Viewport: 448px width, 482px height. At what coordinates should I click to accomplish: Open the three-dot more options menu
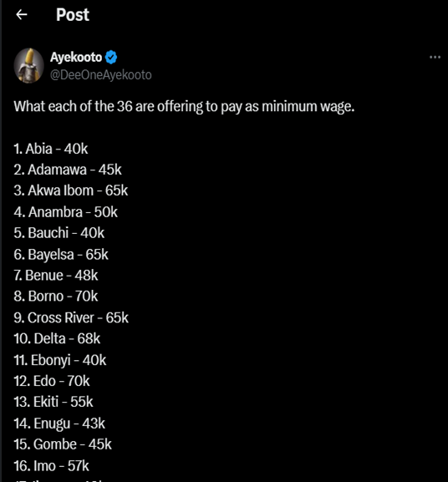click(x=435, y=57)
